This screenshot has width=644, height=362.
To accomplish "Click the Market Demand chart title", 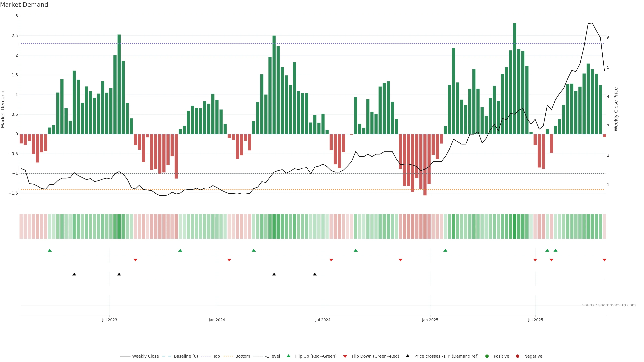I will (x=24, y=5).
